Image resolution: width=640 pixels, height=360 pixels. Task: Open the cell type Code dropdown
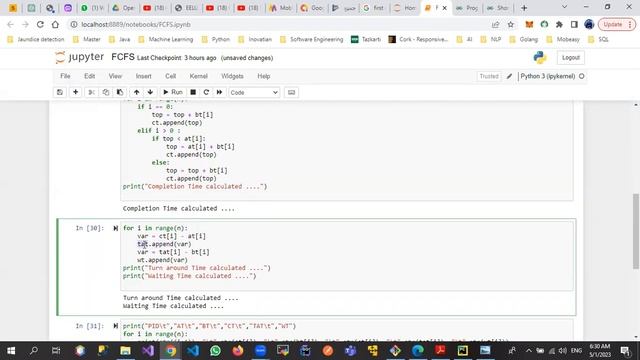tap(254, 93)
